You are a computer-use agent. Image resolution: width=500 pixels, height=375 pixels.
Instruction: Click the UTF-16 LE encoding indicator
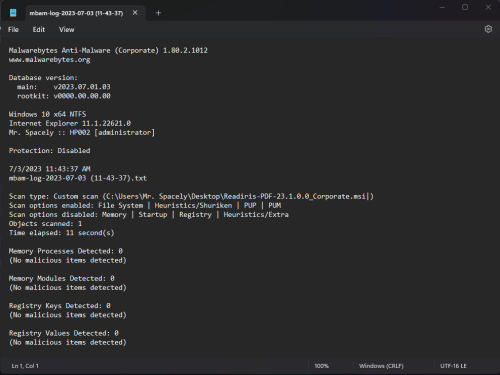click(x=453, y=366)
